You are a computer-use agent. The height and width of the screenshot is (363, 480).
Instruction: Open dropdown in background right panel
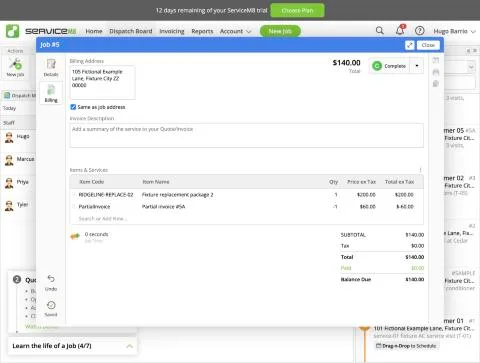(471, 67)
